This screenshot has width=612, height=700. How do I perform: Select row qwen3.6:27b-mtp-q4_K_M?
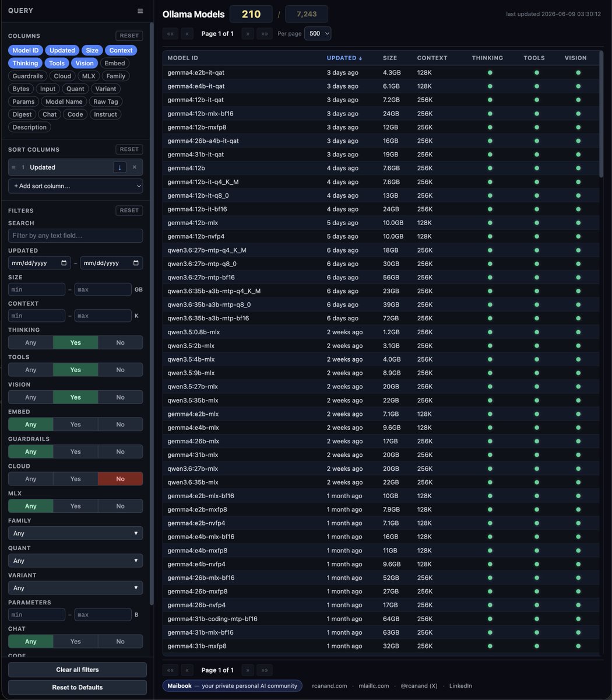[381, 250]
